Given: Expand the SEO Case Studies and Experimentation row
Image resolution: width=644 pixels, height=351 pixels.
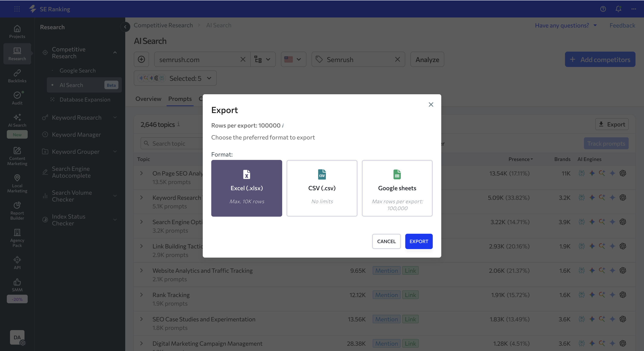Looking at the screenshot, I should pyautogui.click(x=141, y=319).
